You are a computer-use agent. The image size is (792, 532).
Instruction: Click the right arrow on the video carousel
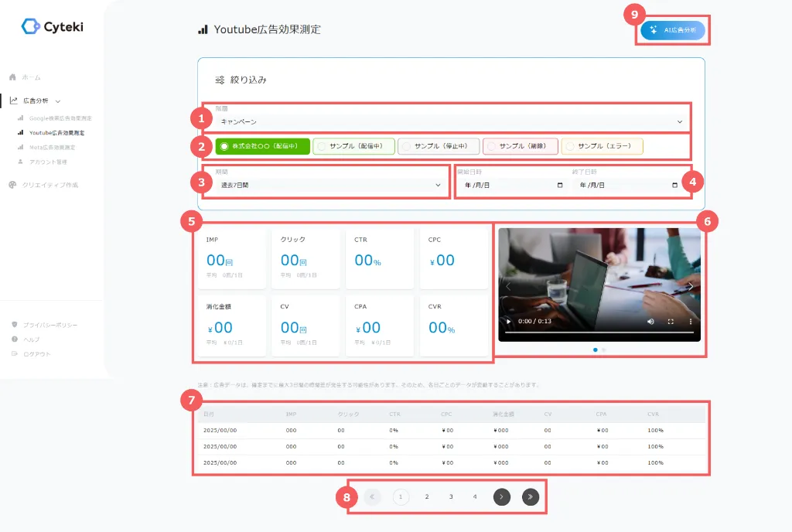[x=691, y=285]
